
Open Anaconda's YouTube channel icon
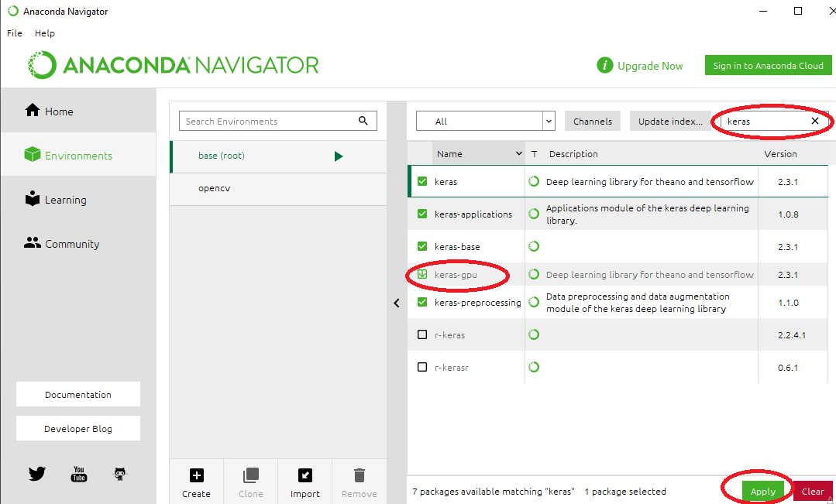pos(79,474)
